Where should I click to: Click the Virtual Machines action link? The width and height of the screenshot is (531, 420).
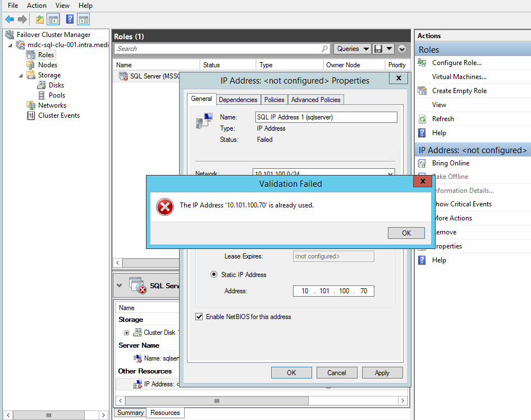[459, 77]
